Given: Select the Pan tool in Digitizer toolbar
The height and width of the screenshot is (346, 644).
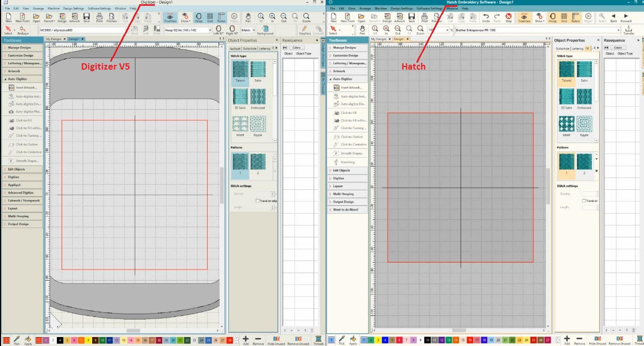Looking at the screenshot, I should tap(249, 17).
